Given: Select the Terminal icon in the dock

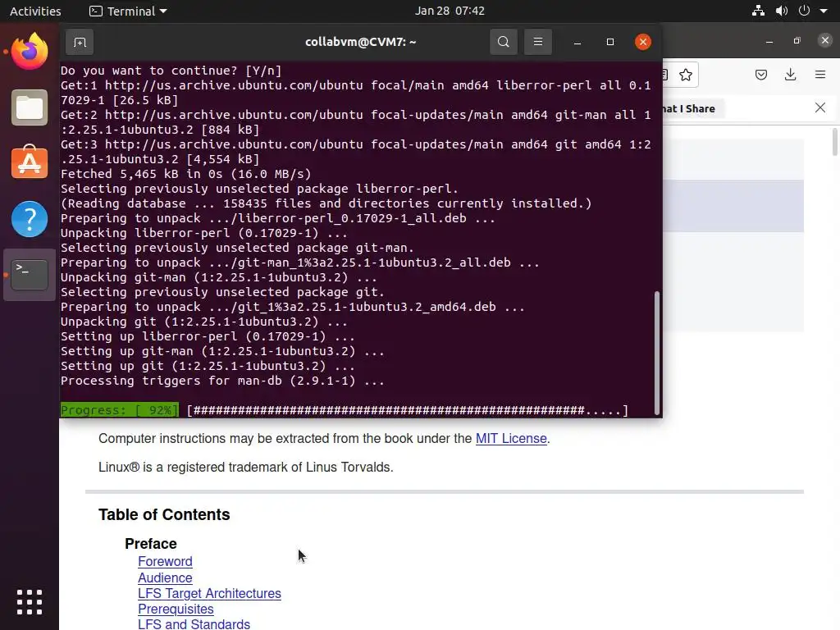Looking at the screenshot, I should point(30,274).
